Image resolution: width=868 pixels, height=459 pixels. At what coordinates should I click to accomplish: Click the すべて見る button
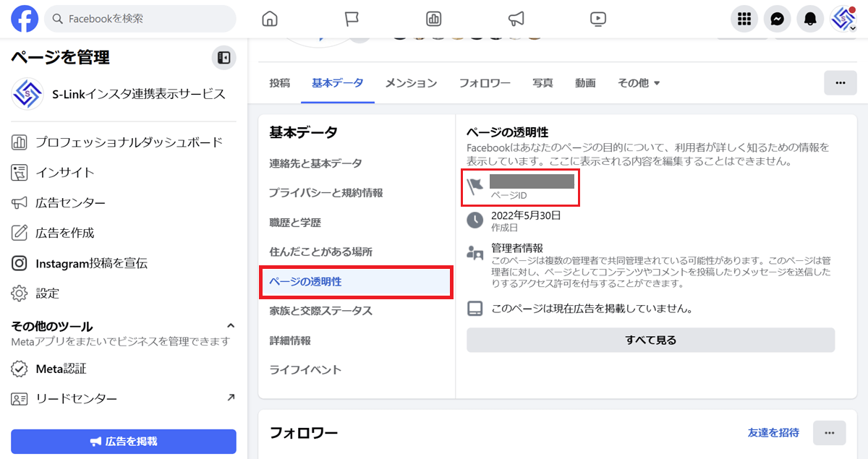pos(650,340)
